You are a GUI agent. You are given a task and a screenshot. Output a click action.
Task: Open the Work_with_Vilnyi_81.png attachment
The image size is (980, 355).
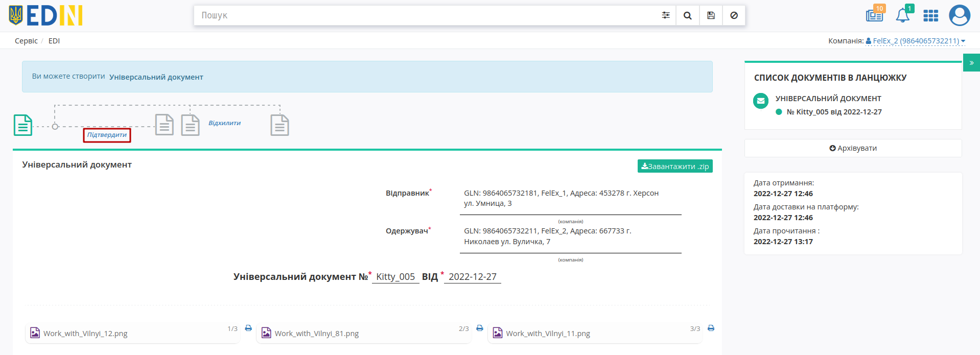tap(316, 333)
